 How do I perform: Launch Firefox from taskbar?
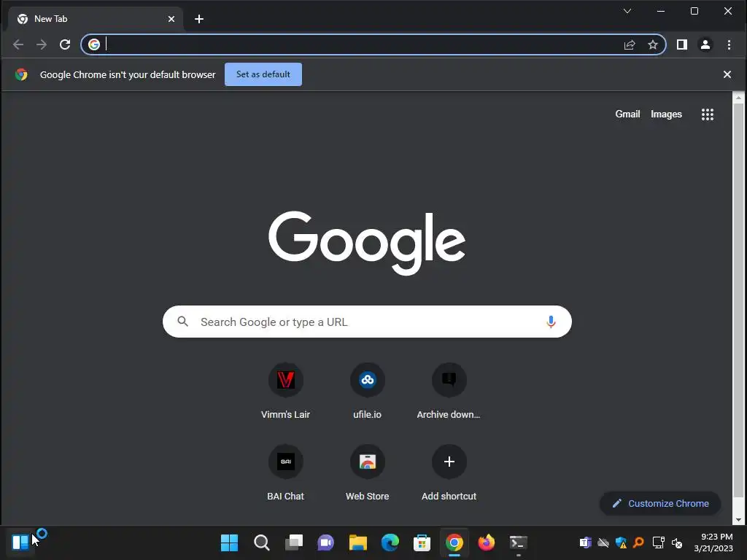(x=487, y=542)
